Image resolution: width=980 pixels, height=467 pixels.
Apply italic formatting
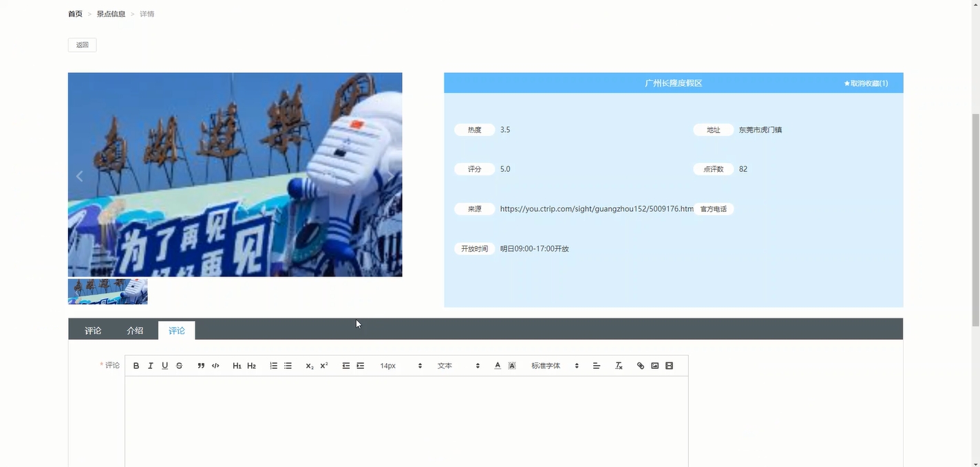coord(150,365)
